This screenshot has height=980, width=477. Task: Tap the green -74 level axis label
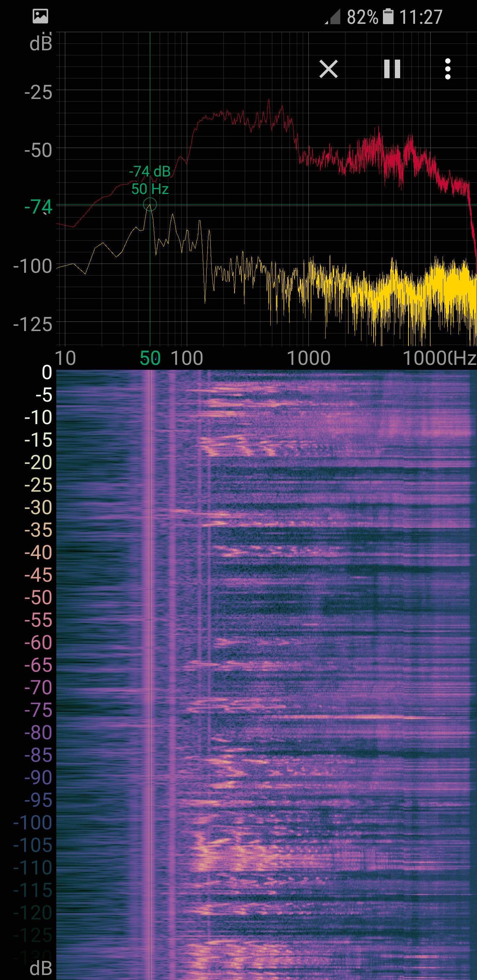click(x=38, y=207)
